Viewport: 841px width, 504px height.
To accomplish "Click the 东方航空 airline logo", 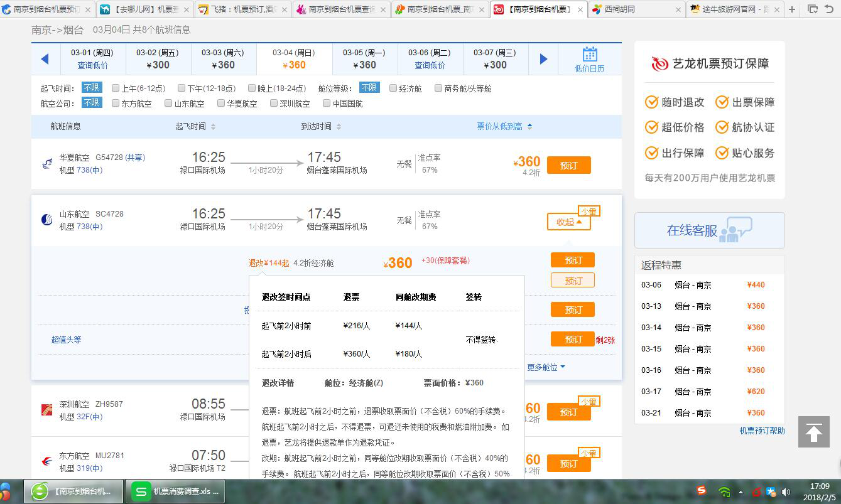I will (46, 461).
